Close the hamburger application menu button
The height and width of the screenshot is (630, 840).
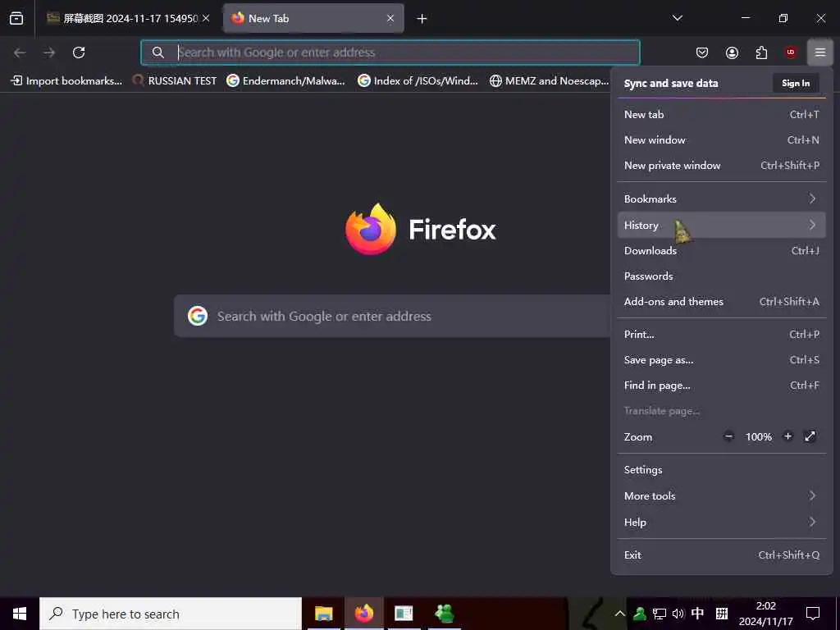coord(820,52)
